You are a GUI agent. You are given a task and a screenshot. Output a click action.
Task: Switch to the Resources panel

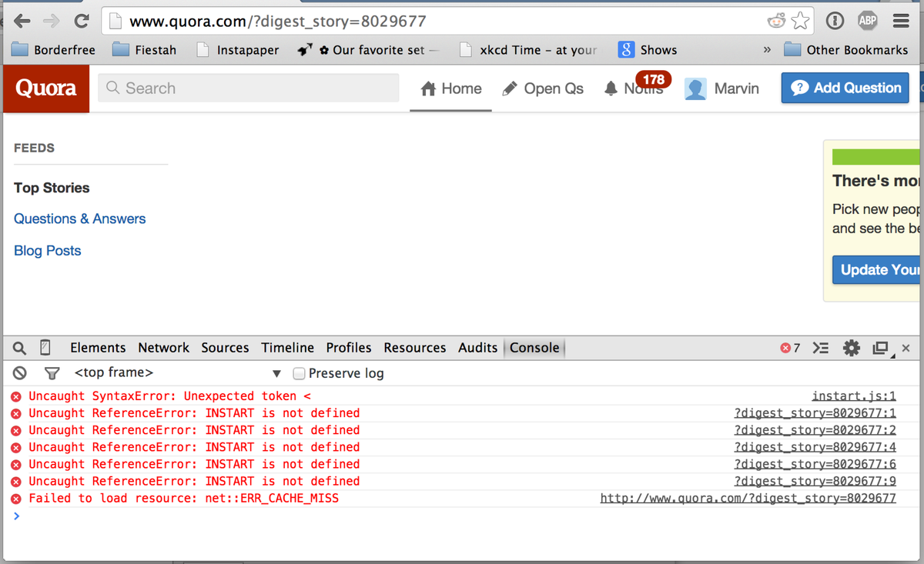(x=415, y=348)
